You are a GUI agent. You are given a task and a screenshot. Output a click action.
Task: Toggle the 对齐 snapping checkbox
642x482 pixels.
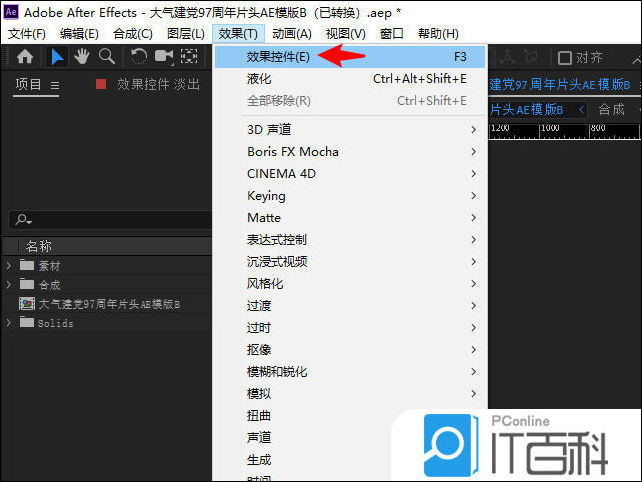pyautogui.click(x=565, y=58)
